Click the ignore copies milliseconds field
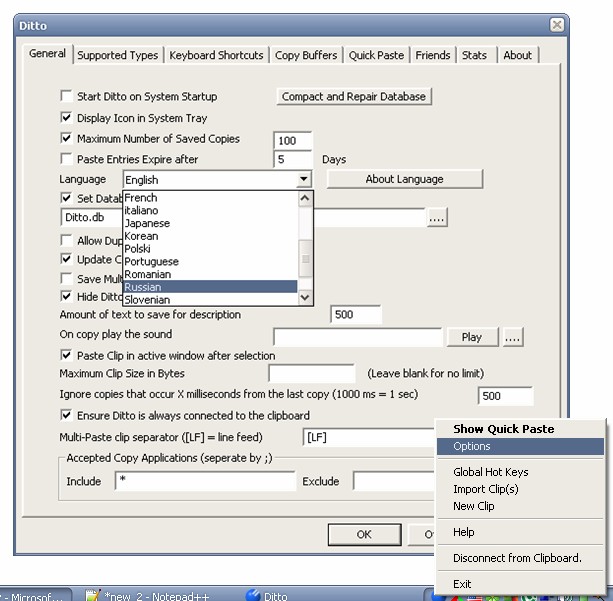613x601 pixels. (505, 396)
